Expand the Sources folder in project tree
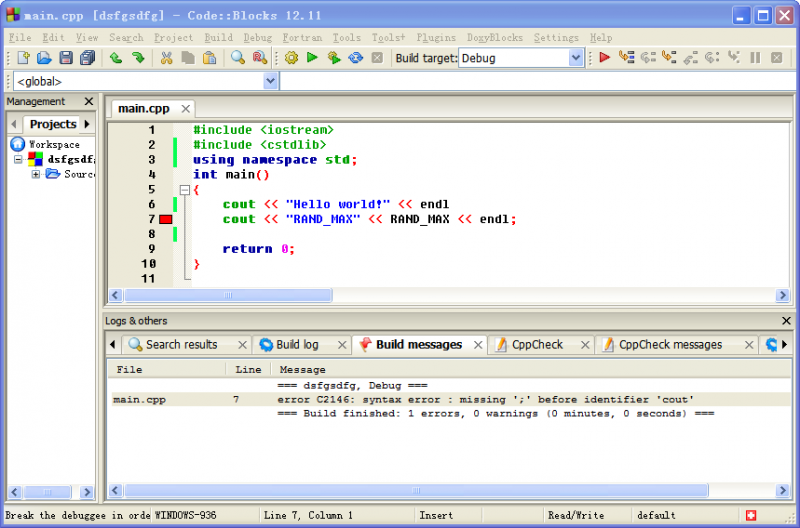Viewport: 800px width, 528px height. tap(36, 174)
